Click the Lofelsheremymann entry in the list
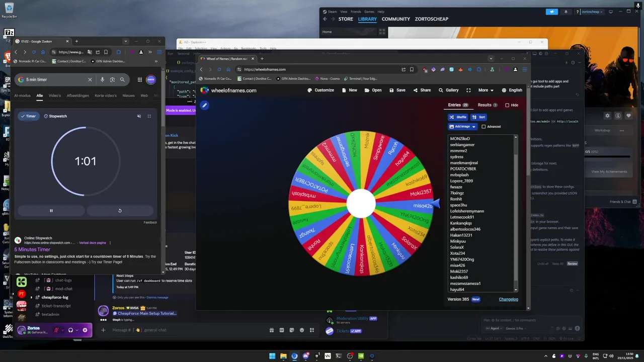Viewport: 644px width, 362px height. 467,211
